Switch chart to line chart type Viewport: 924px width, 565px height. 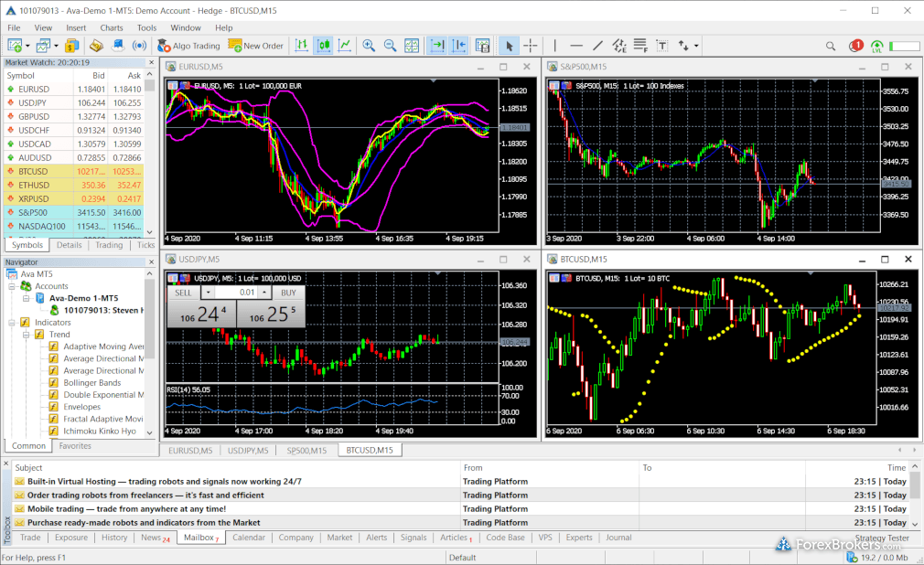(x=345, y=46)
